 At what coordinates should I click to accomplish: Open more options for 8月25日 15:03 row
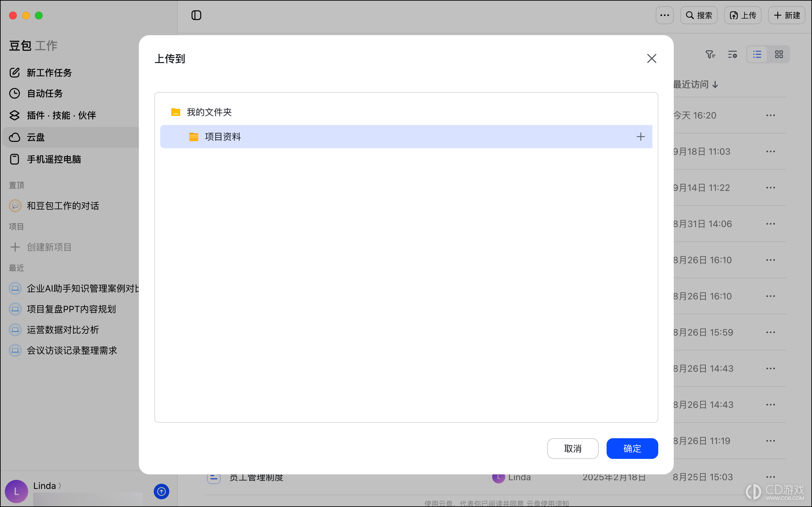click(770, 477)
